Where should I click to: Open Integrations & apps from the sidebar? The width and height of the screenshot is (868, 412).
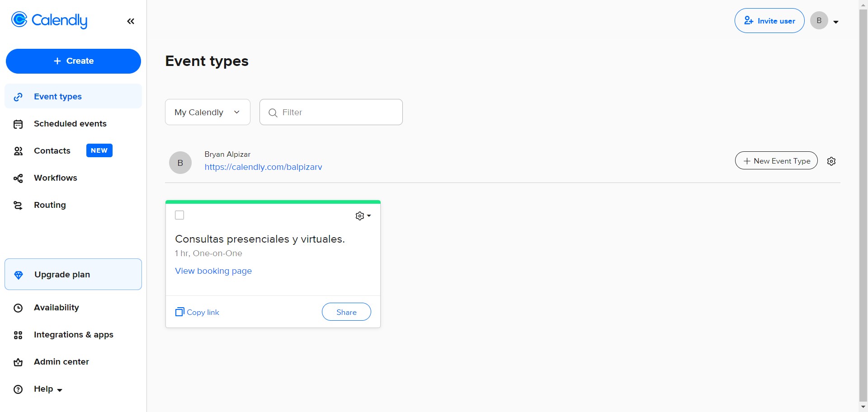[73, 335]
